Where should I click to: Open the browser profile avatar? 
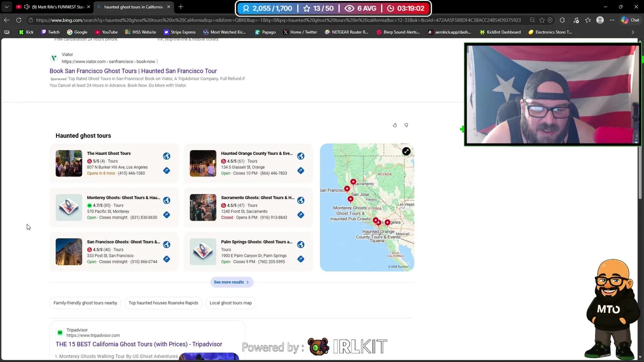600,20
